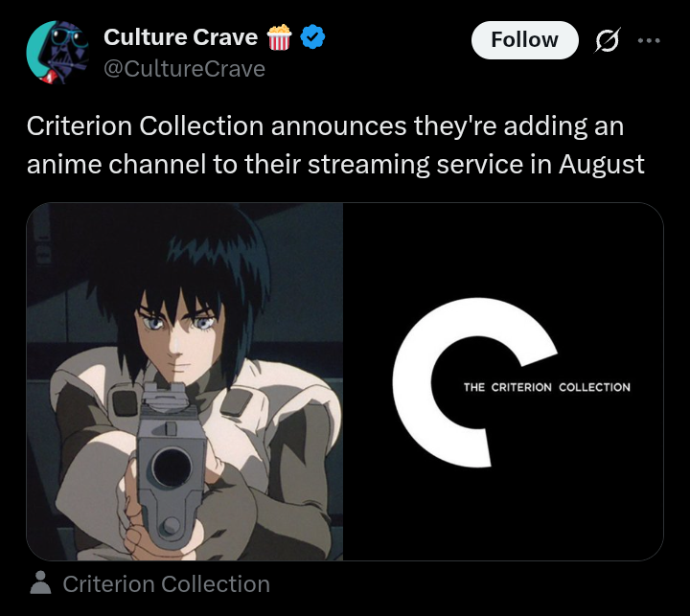Visit the @CultureCrave handle link
690x616 pixels.
pyautogui.click(x=184, y=69)
